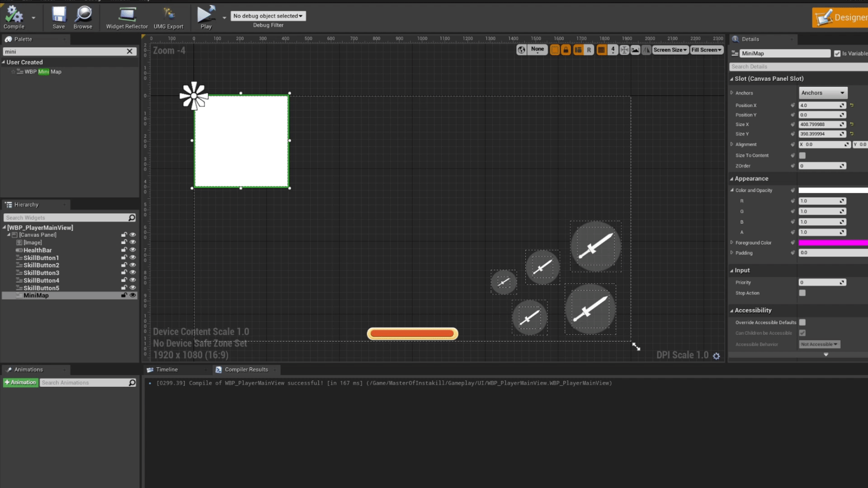Switch to the Compiler Results tab
Image resolution: width=868 pixels, height=488 pixels.
click(x=246, y=370)
